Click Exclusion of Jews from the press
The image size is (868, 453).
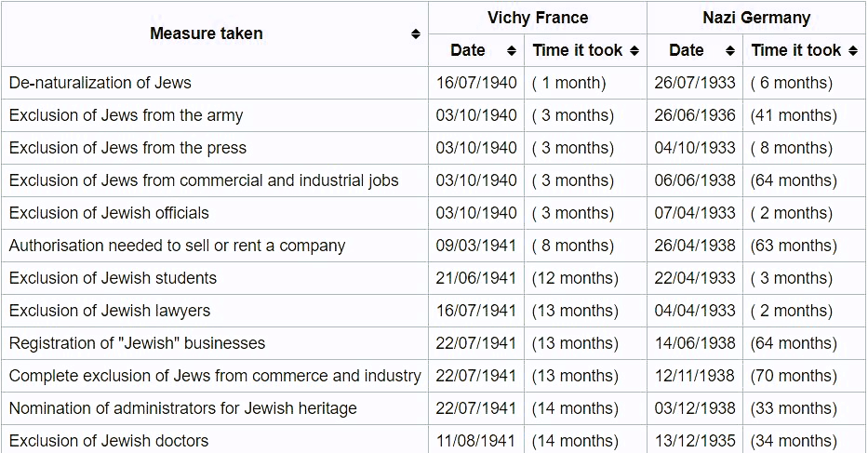(127, 148)
